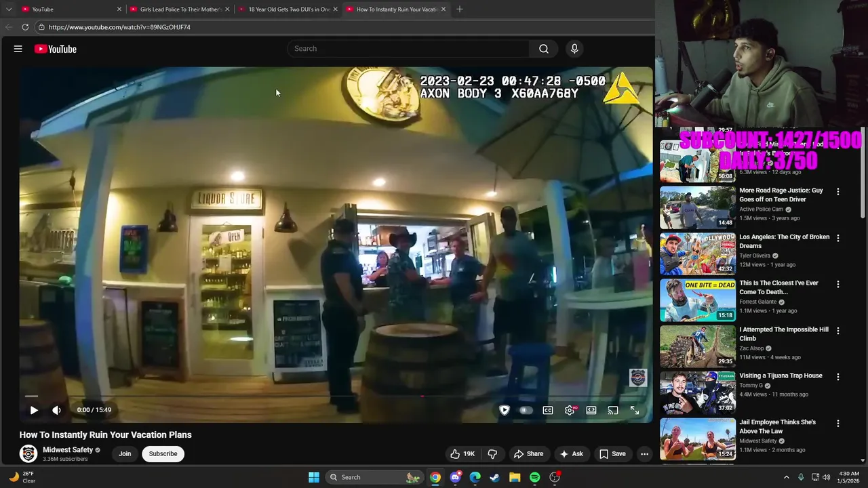Click the Ask button
The image size is (868, 488).
point(571,454)
